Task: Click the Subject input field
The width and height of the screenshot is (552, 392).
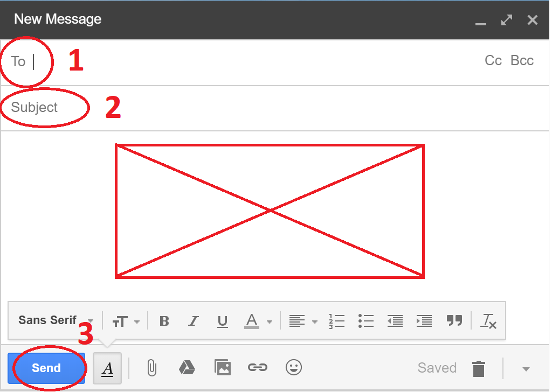Action: 270,108
